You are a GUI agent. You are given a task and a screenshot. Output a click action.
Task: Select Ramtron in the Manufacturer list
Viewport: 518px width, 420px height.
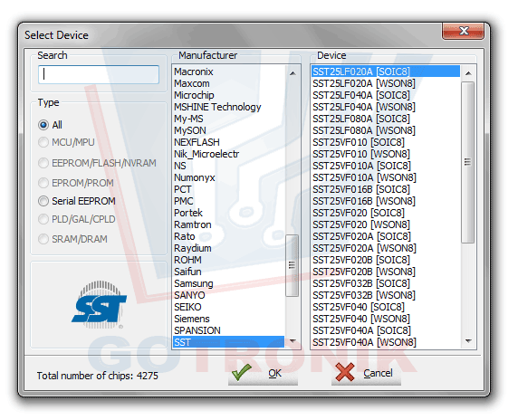pyautogui.click(x=228, y=224)
